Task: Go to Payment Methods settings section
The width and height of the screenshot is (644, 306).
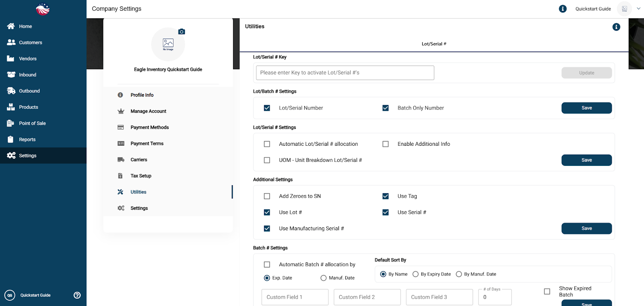Action: click(x=149, y=127)
